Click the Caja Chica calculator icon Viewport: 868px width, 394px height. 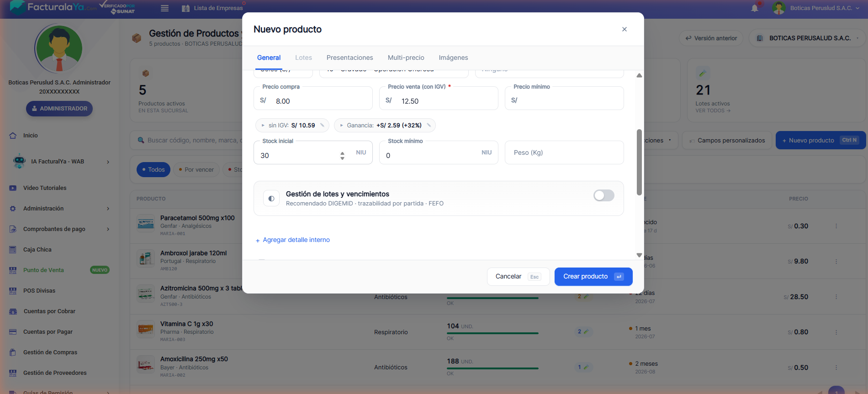click(x=13, y=250)
